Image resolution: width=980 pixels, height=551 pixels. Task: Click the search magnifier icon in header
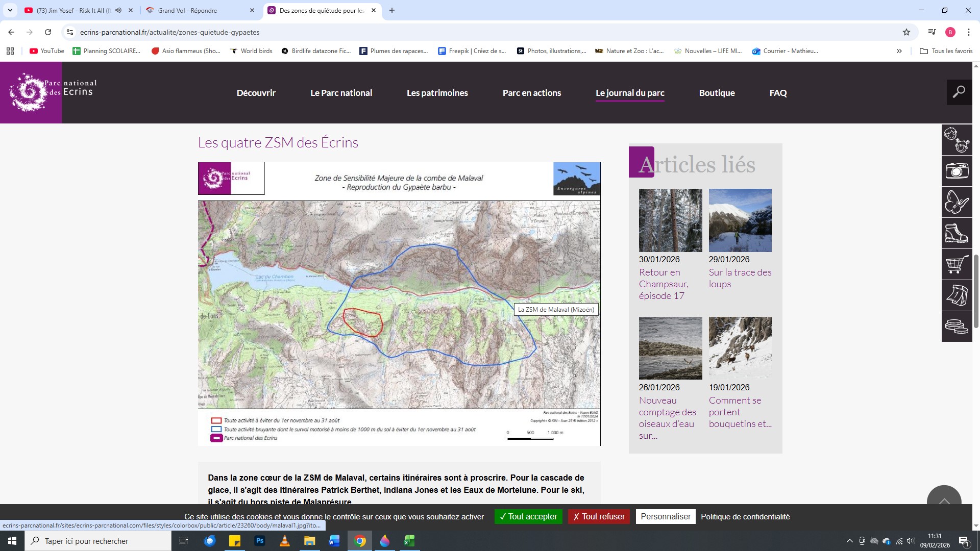click(959, 92)
